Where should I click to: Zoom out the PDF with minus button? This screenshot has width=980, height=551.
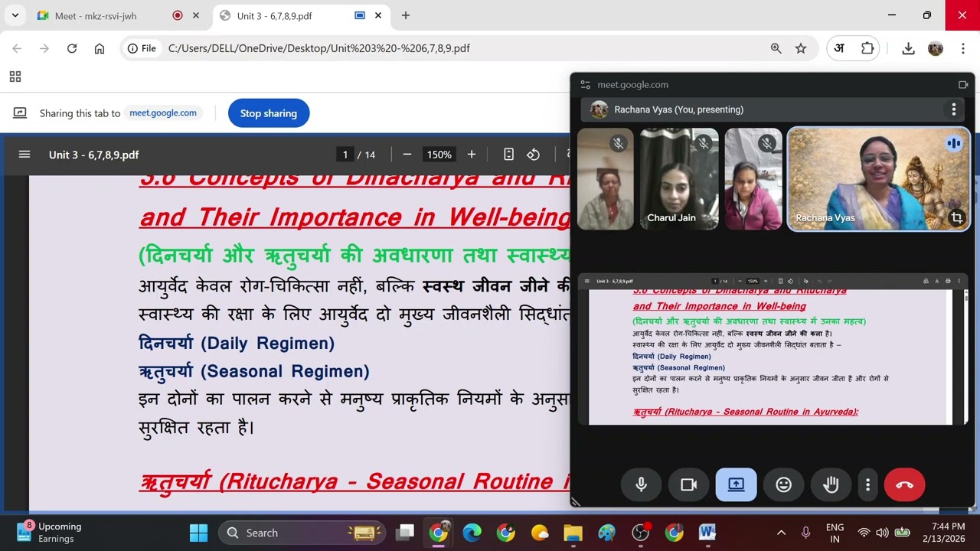click(x=407, y=155)
